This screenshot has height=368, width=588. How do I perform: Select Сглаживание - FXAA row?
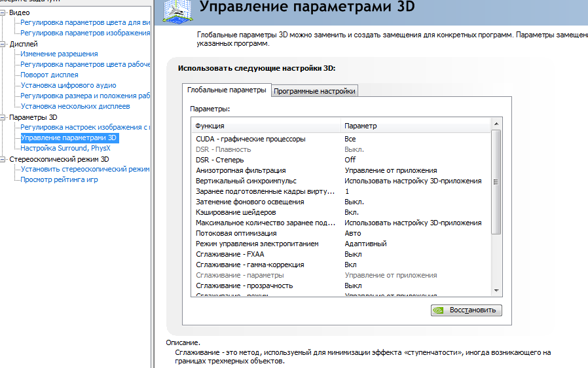(x=341, y=255)
